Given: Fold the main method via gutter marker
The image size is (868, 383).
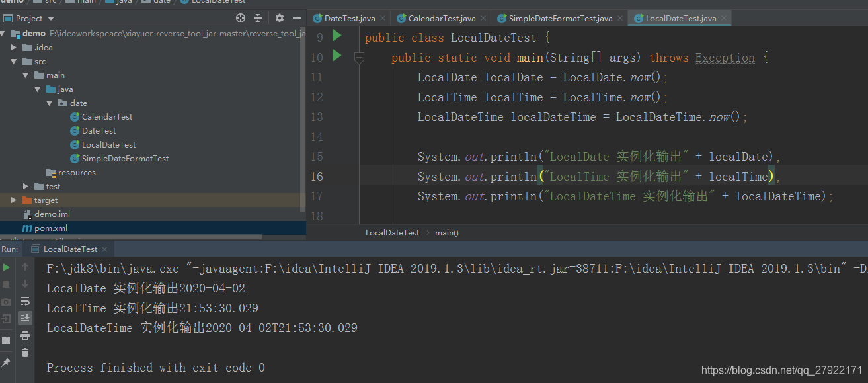Looking at the screenshot, I should coord(359,58).
